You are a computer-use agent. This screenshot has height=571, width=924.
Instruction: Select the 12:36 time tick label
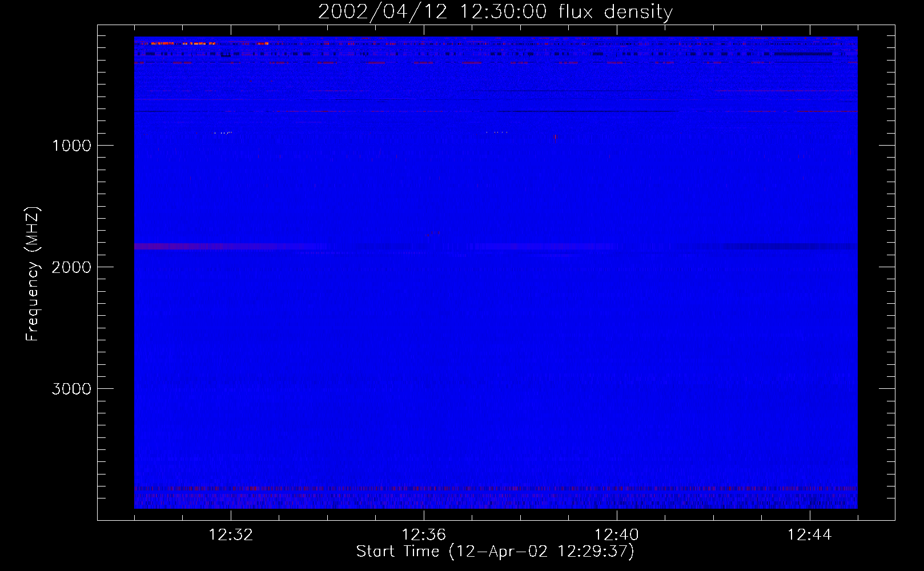coord(424,535)
